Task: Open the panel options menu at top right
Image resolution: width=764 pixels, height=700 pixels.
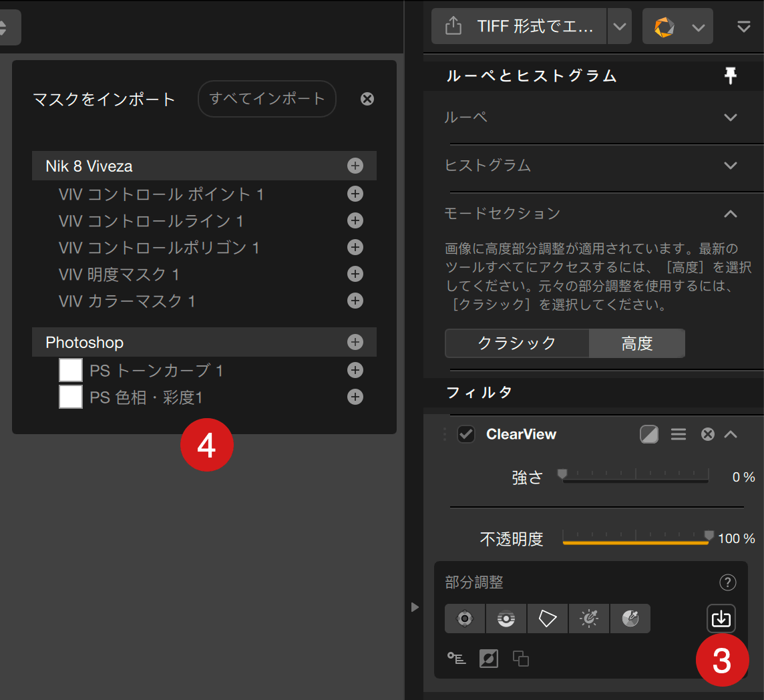Action: [743, 26]
